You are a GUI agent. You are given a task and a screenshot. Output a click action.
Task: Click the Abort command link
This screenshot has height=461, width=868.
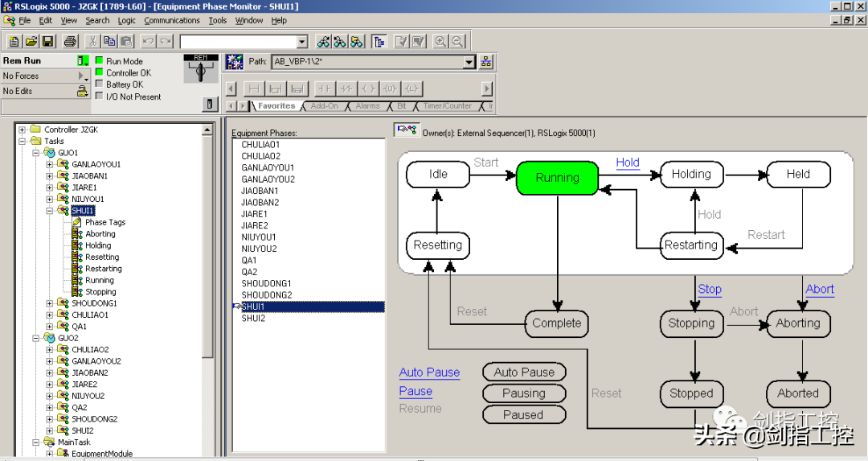(820, 290)
